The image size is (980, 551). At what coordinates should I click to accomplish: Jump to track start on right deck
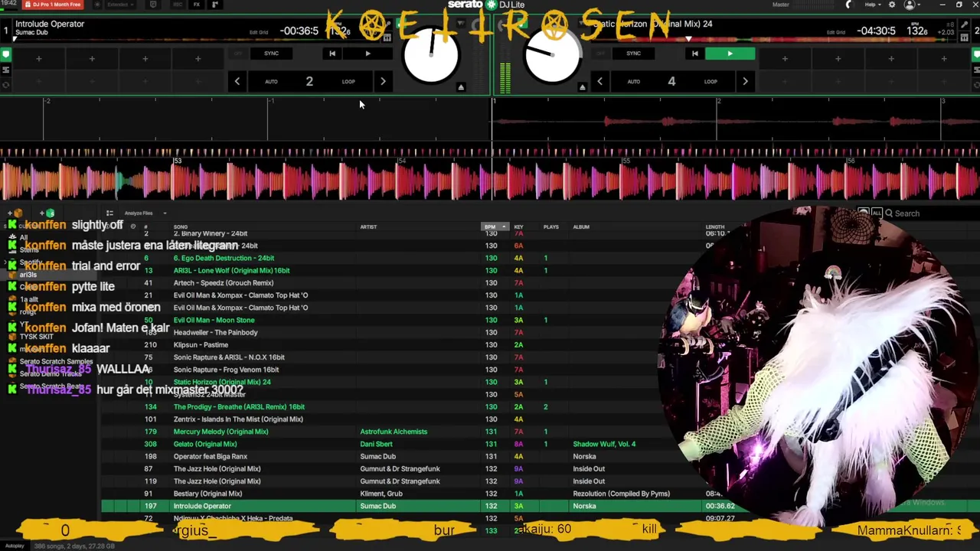[694, 54]
